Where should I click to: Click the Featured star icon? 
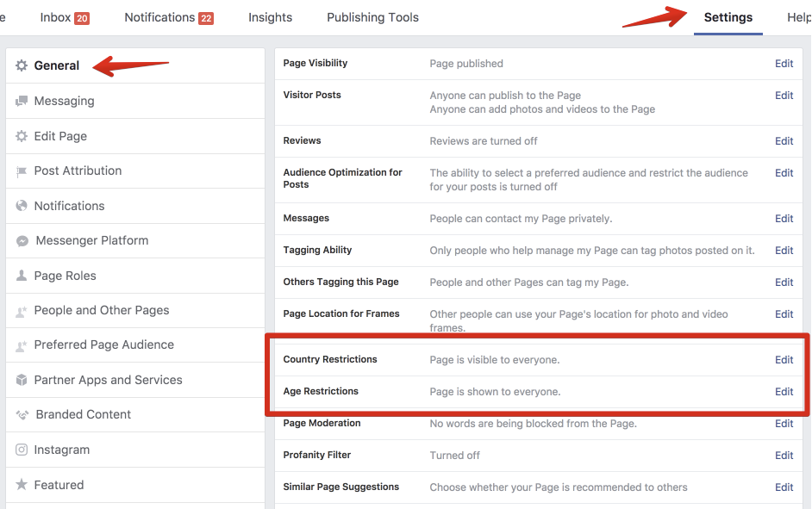pyautogui.click(x=22, y=485)
